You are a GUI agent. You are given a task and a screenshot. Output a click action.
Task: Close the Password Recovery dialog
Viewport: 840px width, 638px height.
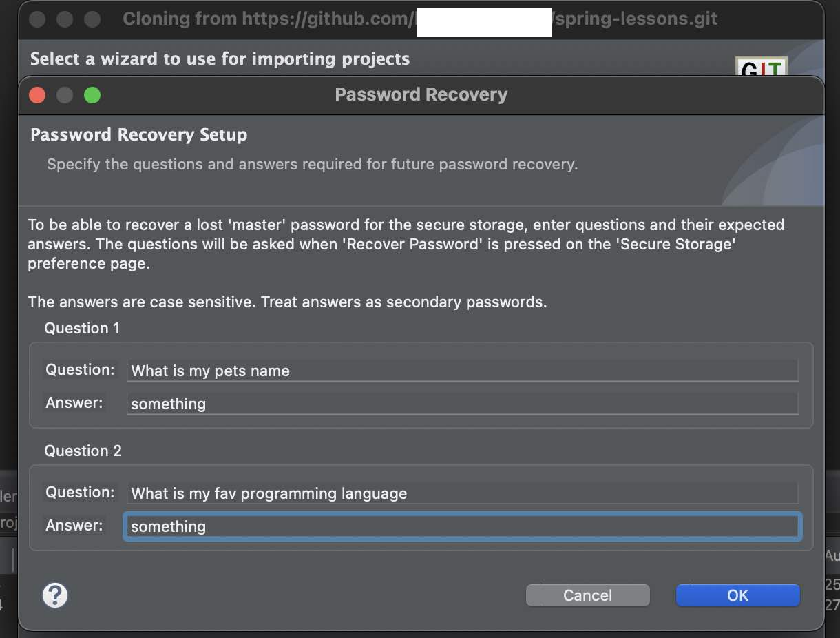(x=36, y=94)
